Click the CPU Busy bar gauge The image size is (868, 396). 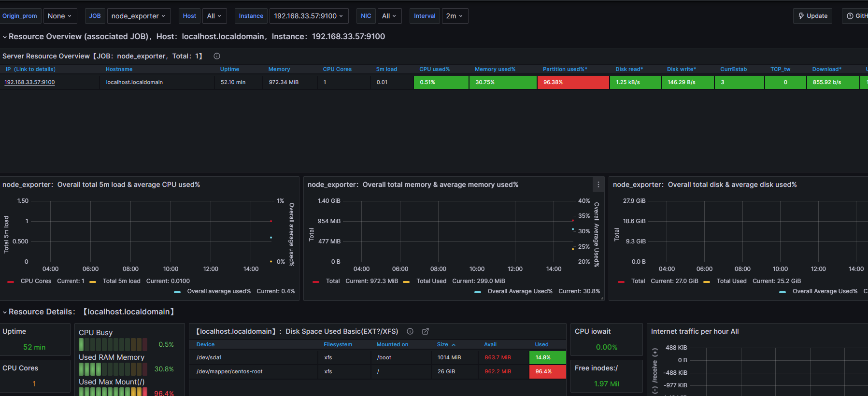click(x=113, y=344)
